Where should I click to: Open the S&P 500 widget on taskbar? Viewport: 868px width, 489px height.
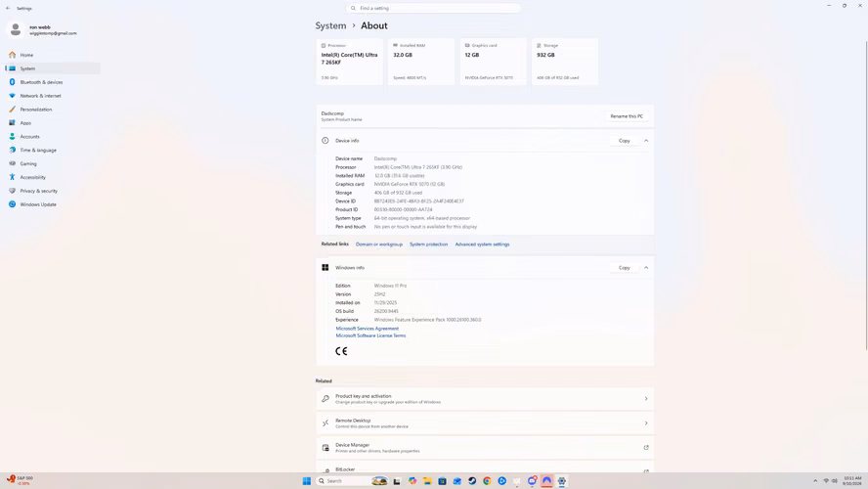pos(20,480)
